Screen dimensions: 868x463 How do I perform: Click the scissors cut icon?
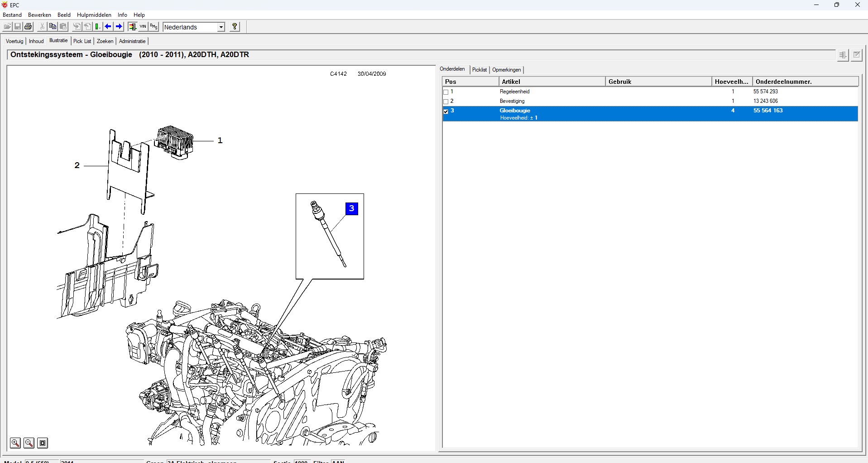tap(42, 27)
